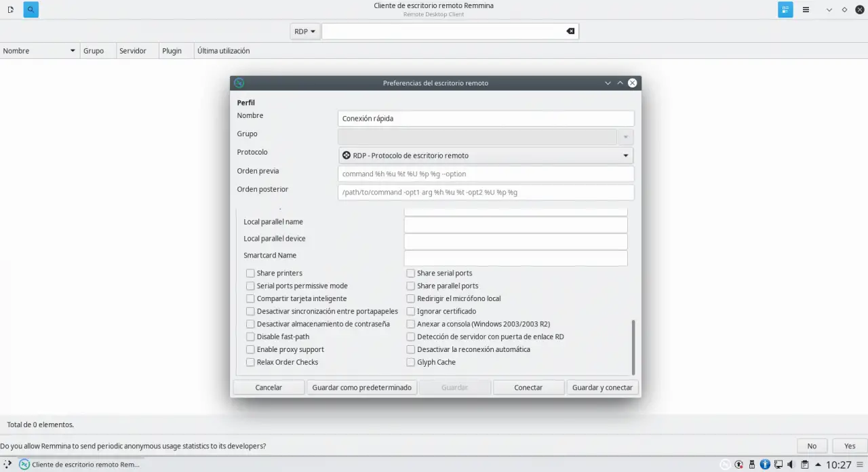Create a new connection profile in Remmina
Screen dimensions: 868x472
(11, 10)
